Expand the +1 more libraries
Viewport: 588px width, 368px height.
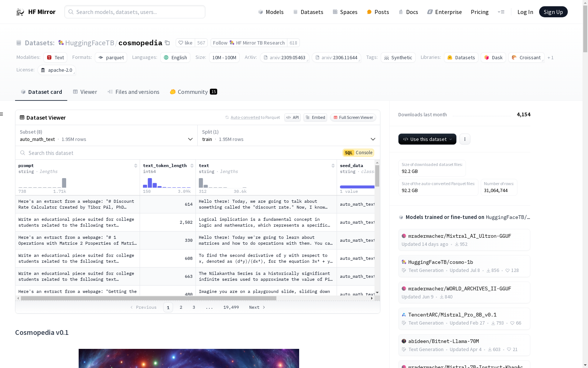(551, 57)
